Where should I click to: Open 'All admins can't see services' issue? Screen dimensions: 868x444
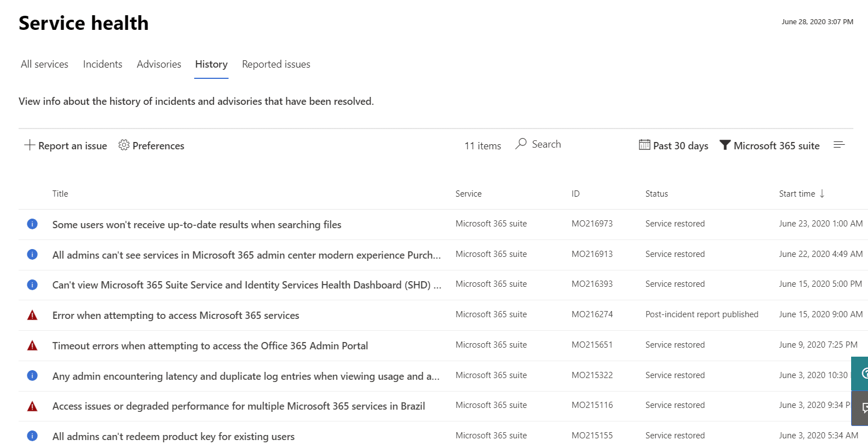point(247,255)
